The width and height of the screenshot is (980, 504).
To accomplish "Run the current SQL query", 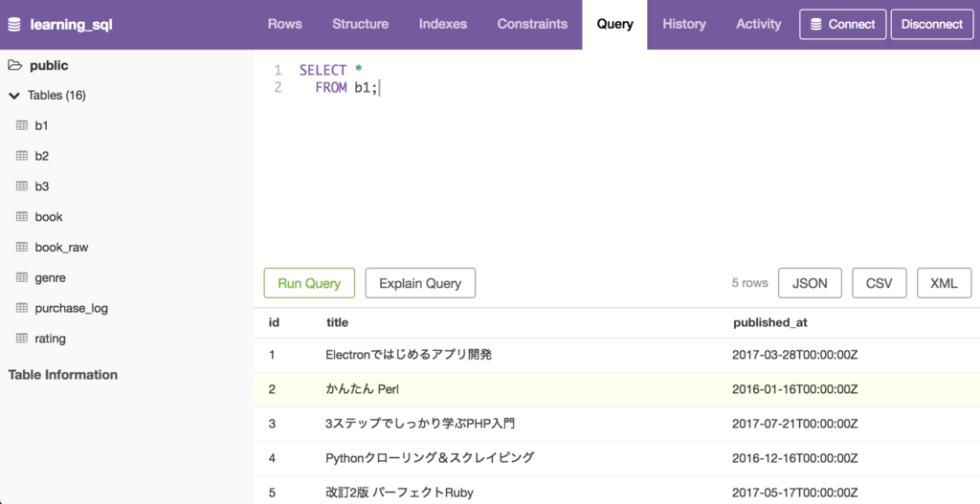I will point(309,283).
